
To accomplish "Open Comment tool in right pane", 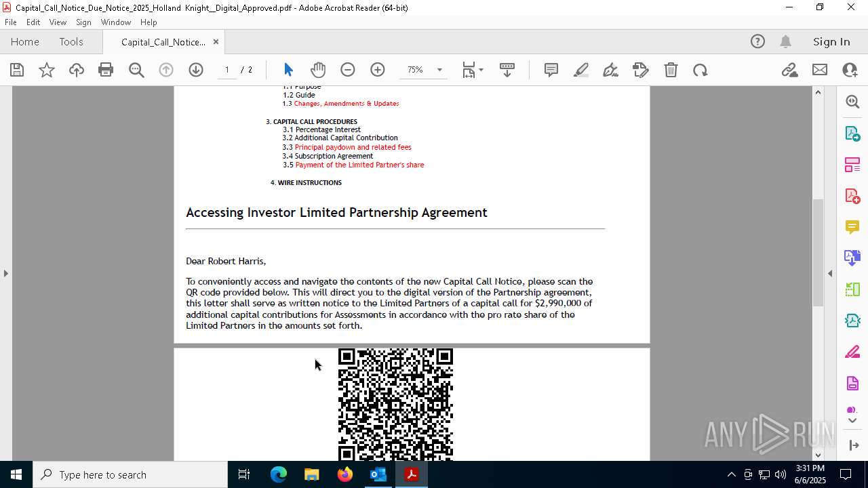I will [x=852, y=227].
